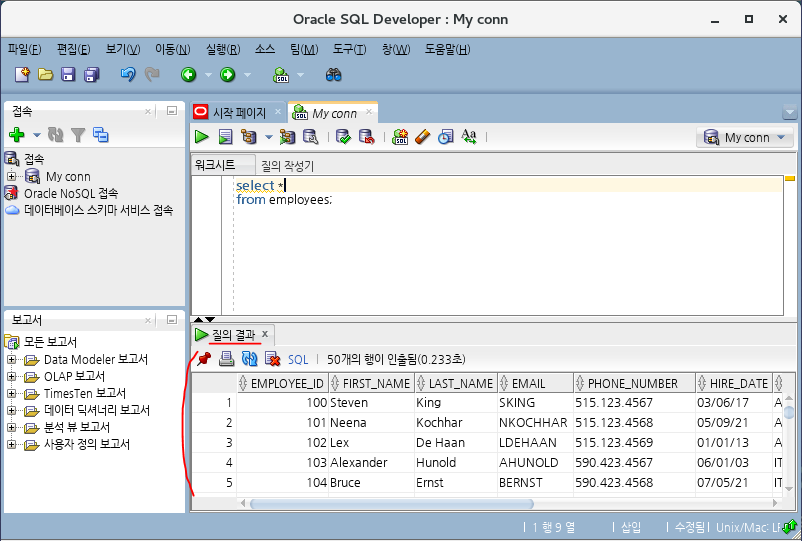Click unshared SQL worksheet icon
The width and height of the screenshot is (802, 541).
pos(400,137)
